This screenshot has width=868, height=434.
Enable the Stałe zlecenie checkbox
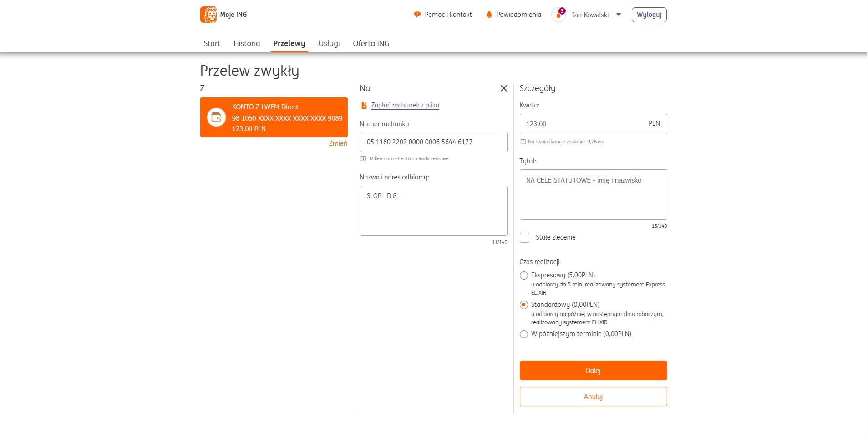524,238
